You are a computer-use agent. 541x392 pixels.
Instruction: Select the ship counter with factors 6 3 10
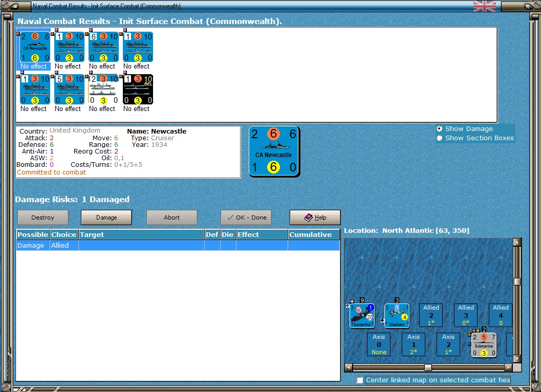103,47
